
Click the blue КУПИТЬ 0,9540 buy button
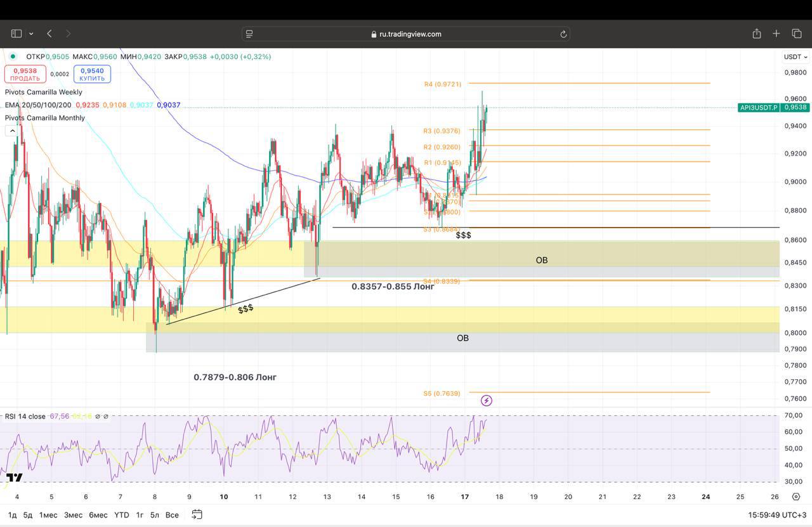[x=92, y=74]
